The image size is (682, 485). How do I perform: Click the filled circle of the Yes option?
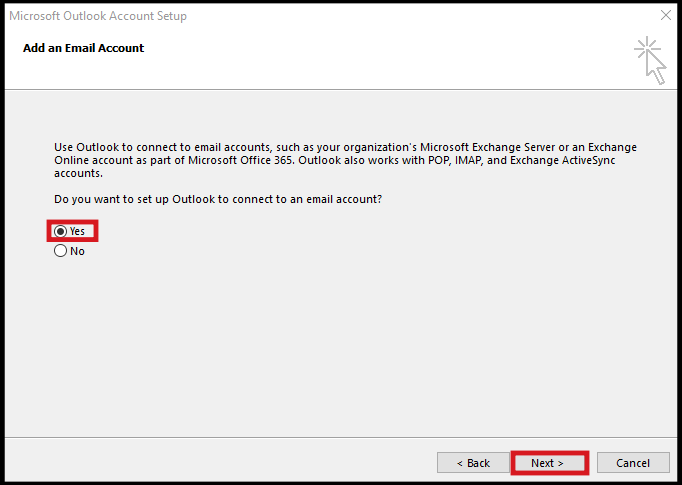(x=60, y=231)
